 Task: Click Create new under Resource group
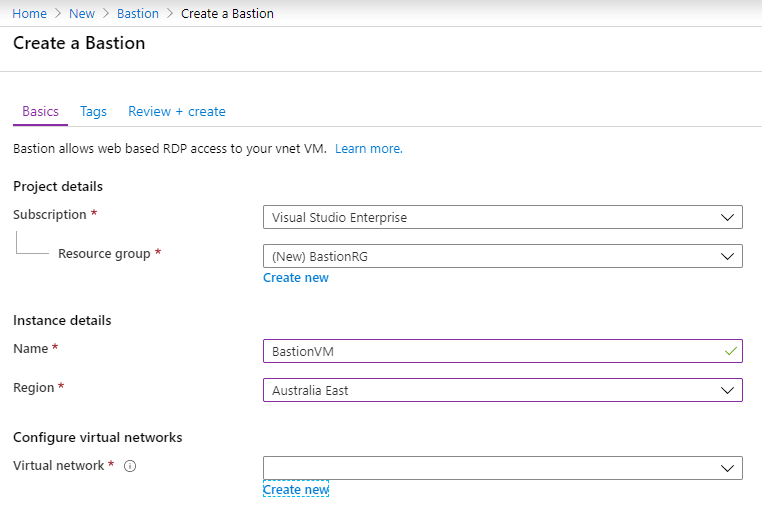tap(296, 278)
